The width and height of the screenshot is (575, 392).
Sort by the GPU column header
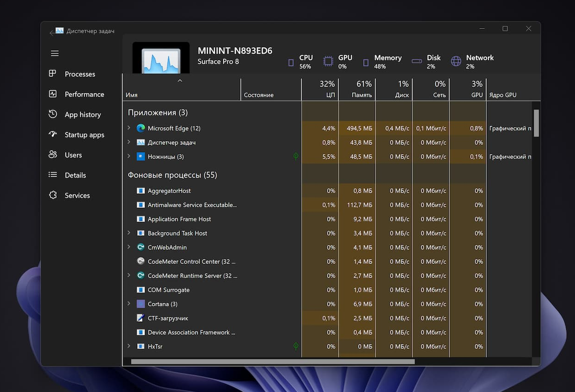click(468, 90)
